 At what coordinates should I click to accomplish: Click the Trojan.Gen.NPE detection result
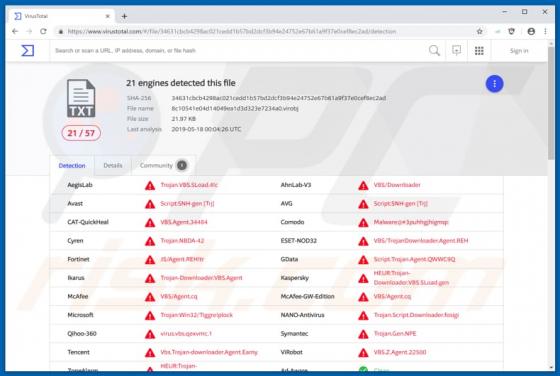[x=395, y=334]
